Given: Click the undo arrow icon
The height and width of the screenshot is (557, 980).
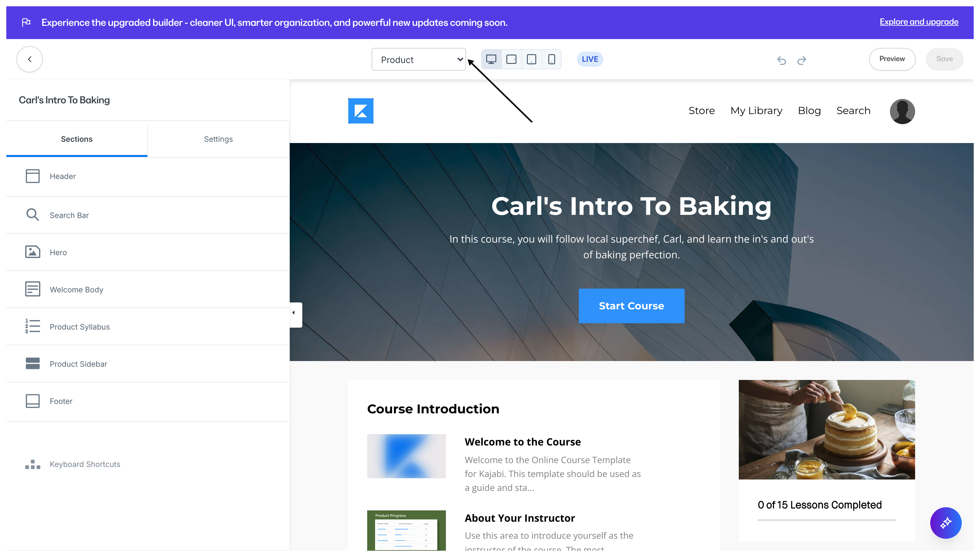Looking at the screenshot, I should pos(781,60).
